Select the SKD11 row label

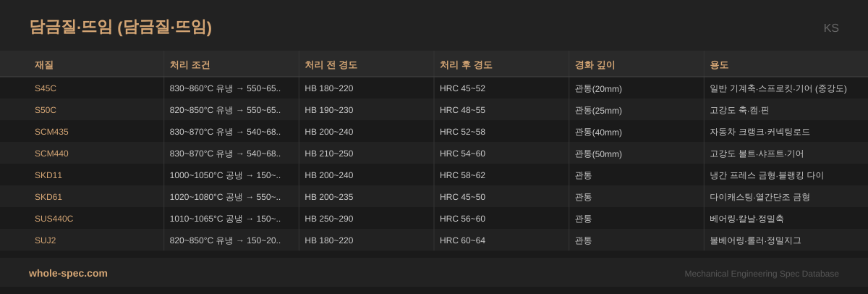coord(48,175)
